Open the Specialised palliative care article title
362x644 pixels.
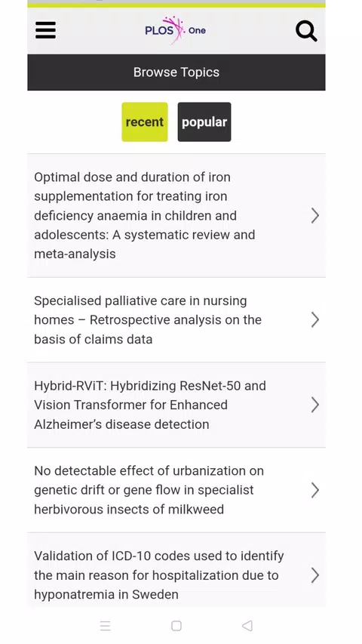pyautogui.click(x=148, y=319)
